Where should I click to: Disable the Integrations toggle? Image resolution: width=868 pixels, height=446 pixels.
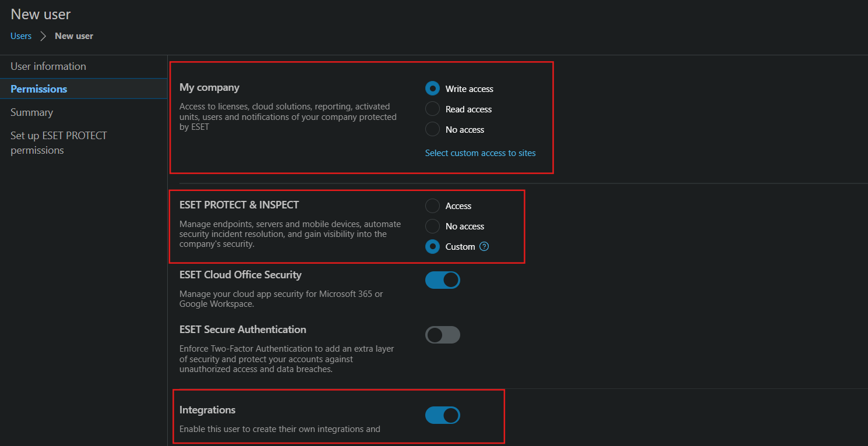click(x=442, y=415)
